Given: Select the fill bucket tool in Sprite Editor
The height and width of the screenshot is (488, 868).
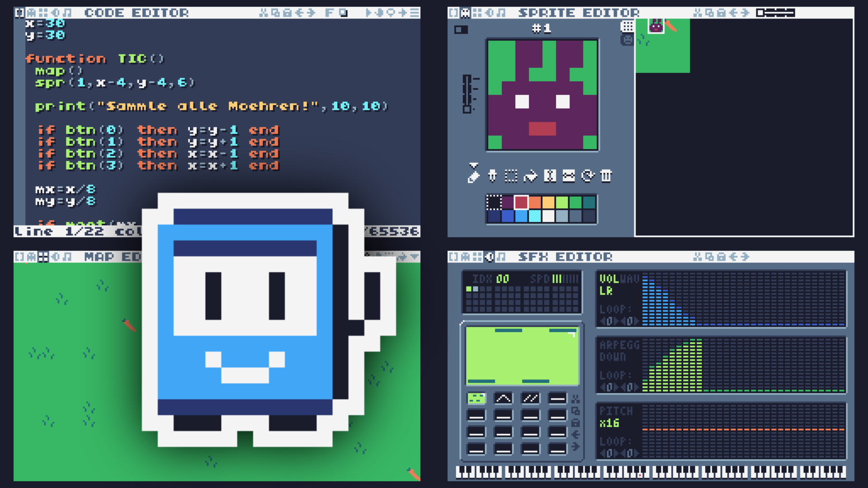Looking at the screenshot, I should [x=530, y=176].
